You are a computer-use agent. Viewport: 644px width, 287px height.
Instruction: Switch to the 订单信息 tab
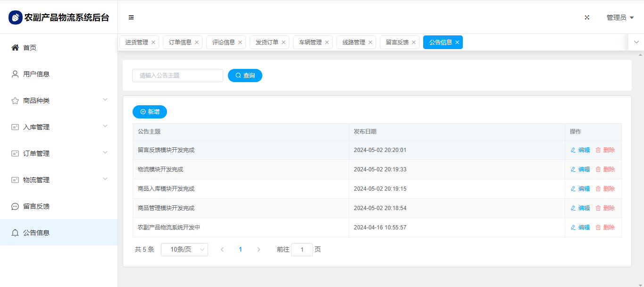(x=180, y=42)
